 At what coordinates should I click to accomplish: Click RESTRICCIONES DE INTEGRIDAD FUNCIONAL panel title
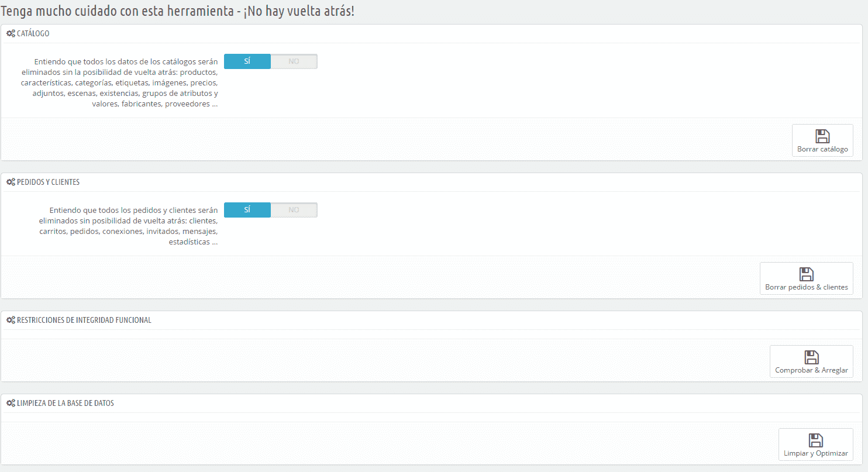tap(84, 321)
